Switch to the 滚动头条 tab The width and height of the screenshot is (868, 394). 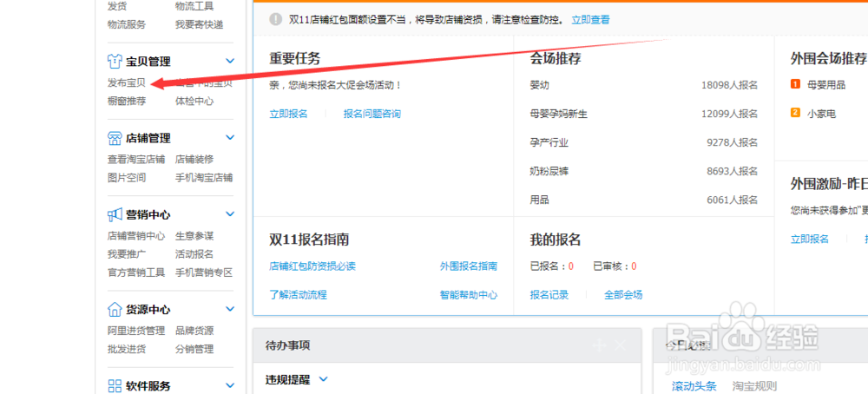(694, 386)
